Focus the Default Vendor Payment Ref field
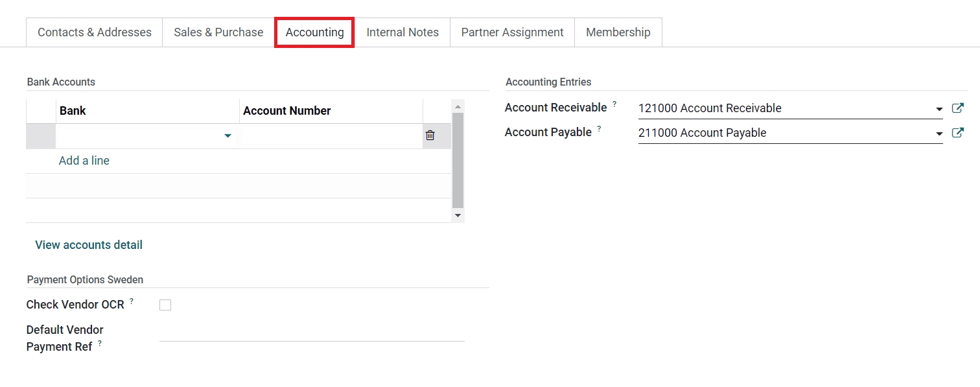The width and height of the screenshot is (980, 387). [x=312, y=333]
